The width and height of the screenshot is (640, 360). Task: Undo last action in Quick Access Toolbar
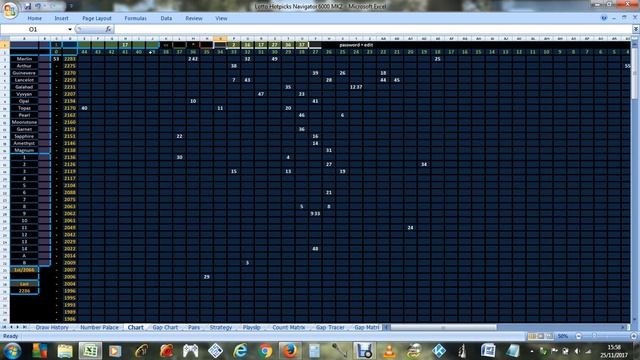pos(38,6)
